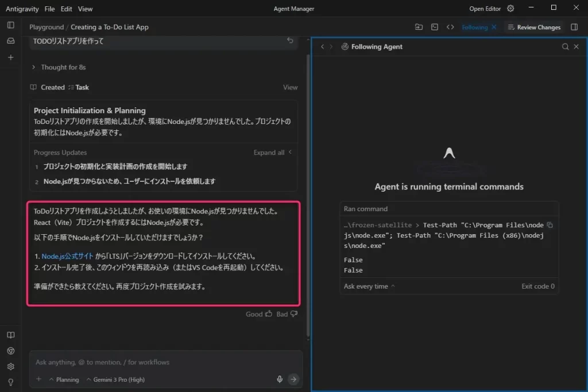The height and width of the screenshot is (392, 588).
Task: Open the Node.js公式サイト link
Action: [x=68, y=257]
